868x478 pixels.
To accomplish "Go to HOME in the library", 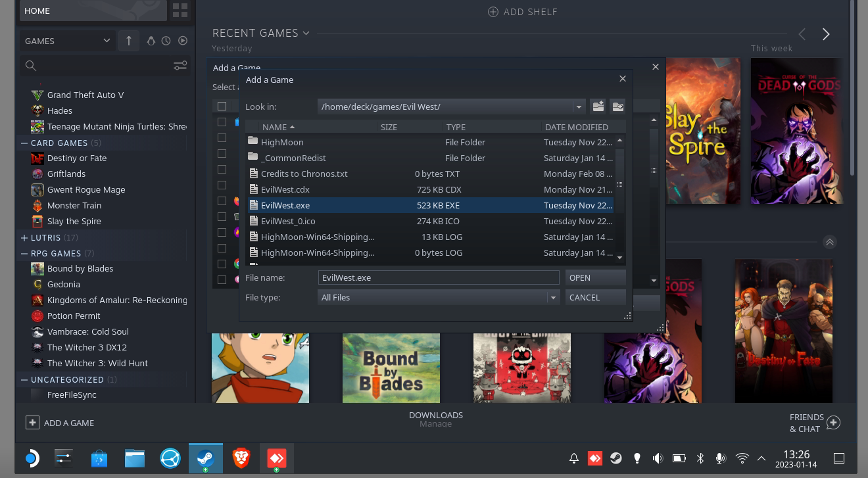I will click(x=92, y=11).
